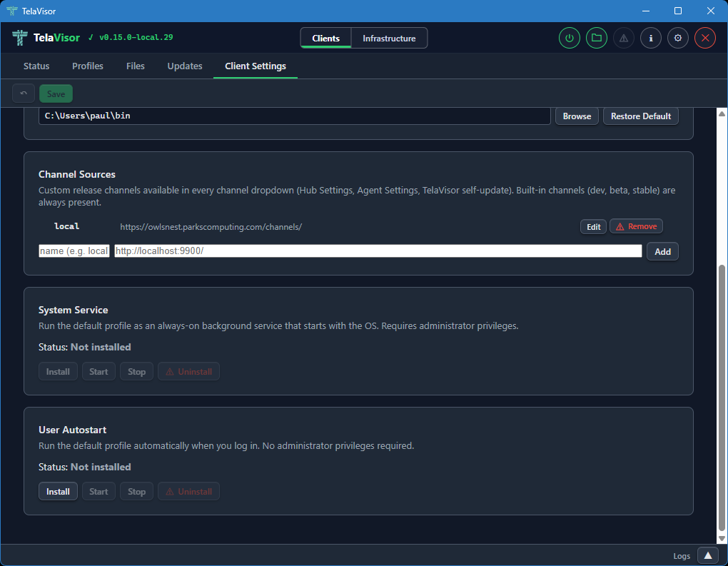Viewport: 728px width, 566px height.
Task: Click the owlsnest.parkscomputing.com channels URL
Action: tap(211, 226)
